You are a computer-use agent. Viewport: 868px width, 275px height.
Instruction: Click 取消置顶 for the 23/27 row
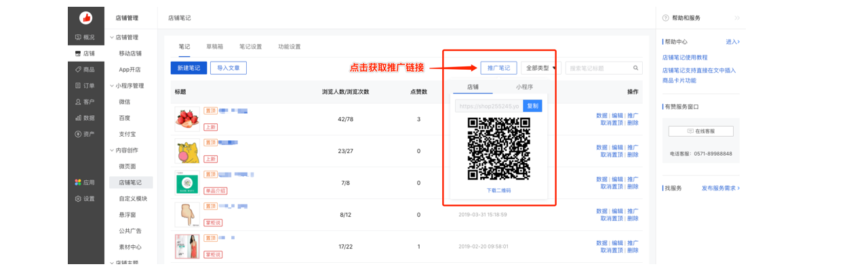coord(612,154)
